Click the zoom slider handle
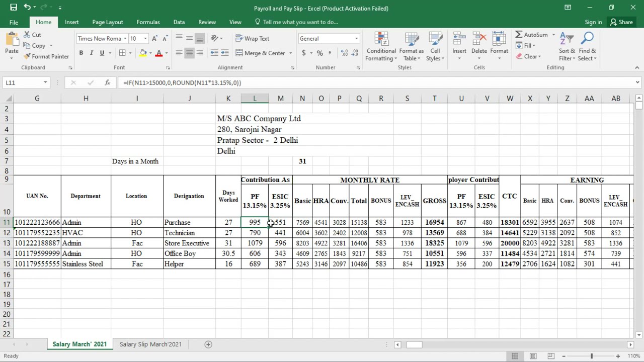The height and width of the screenshot is (362, 644). pyautogui.click(x=592, y=356)
